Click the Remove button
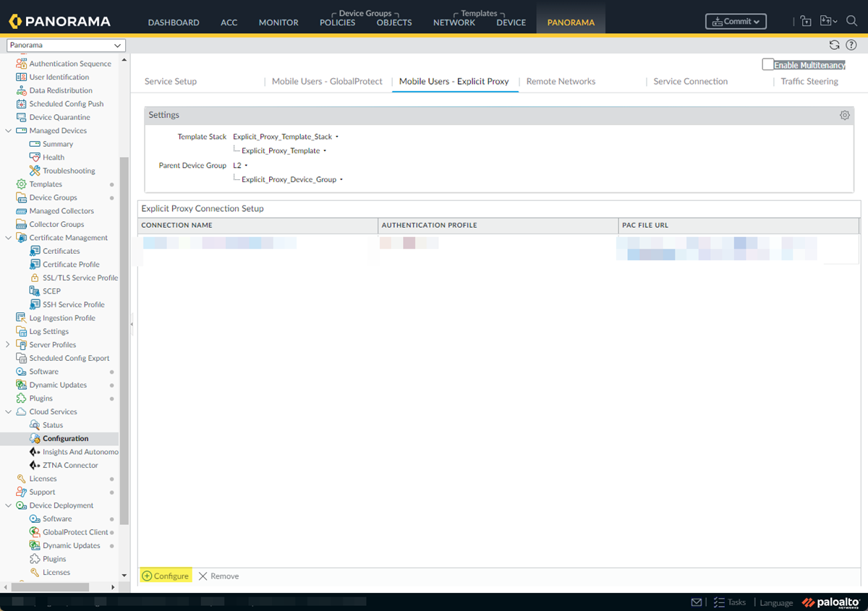 point(218,576)
